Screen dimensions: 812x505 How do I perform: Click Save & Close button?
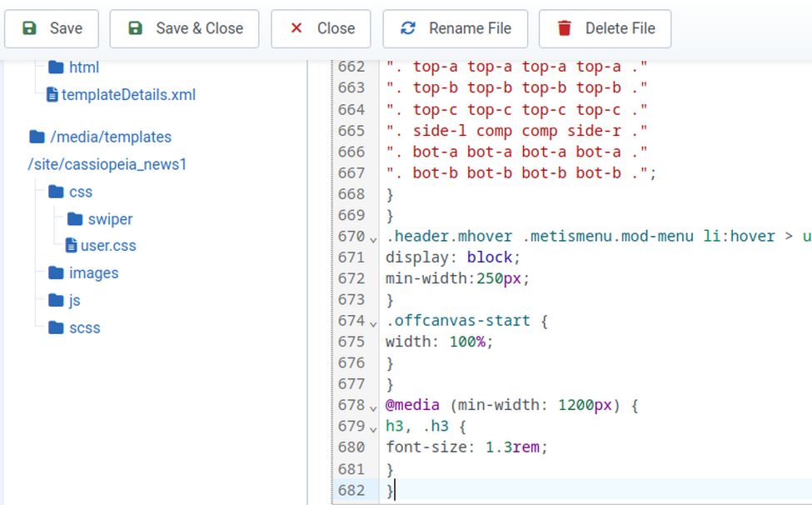pyautogui.click(x=184, y=28)
